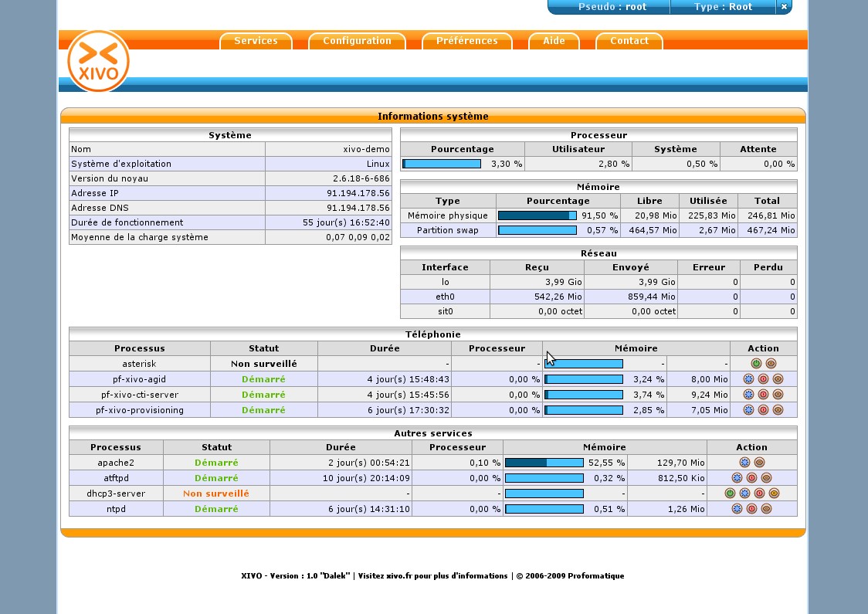Restart apache2 with the blue restart icon
Image resolution: width=868 pixels, height=614 pixels.
point(744,463)
